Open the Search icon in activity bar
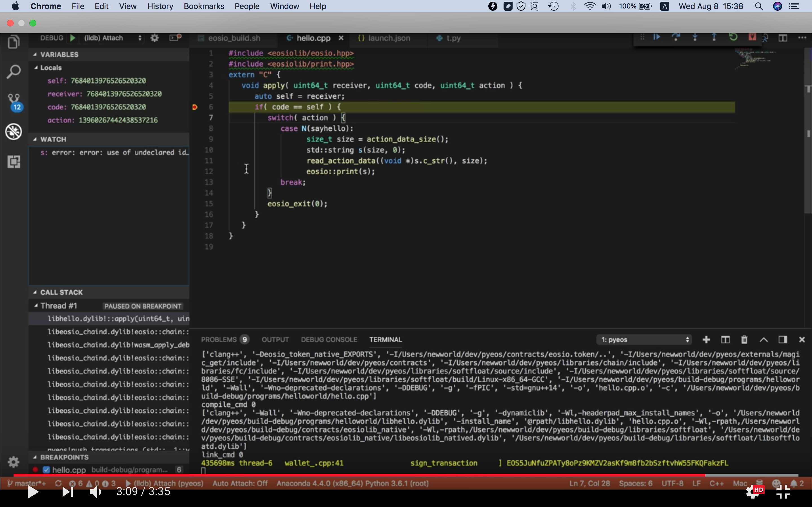Screen dimensions: 812x507 point(14,72)
